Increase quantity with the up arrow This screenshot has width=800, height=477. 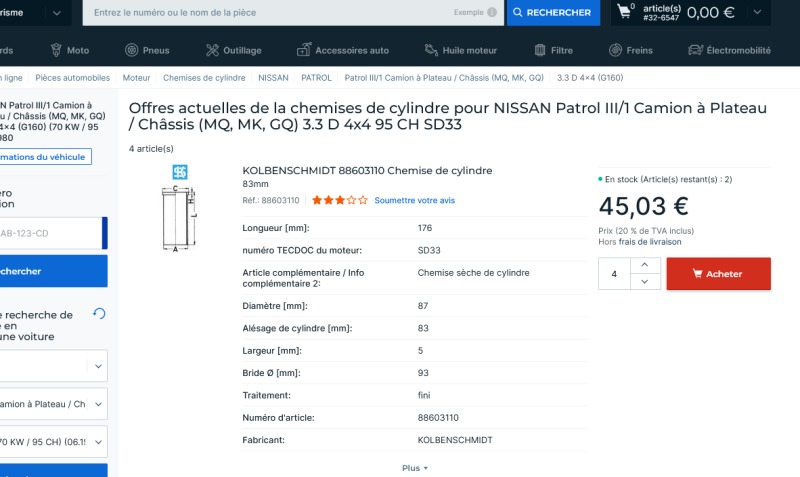click(x=645, y=265)
